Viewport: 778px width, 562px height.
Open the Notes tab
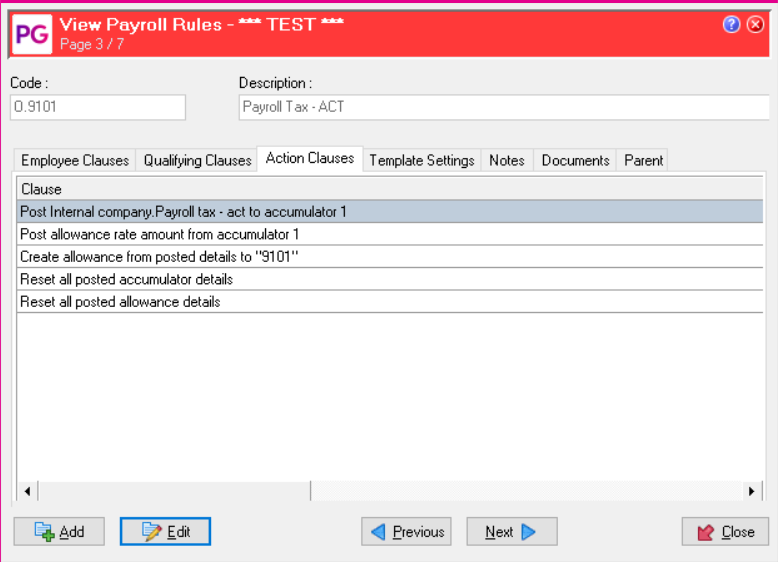pos(507,160)
